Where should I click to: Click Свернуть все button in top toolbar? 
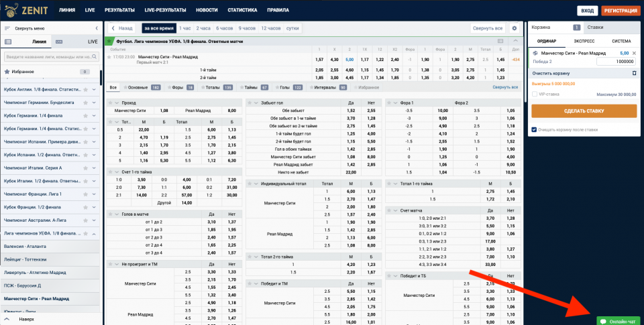488,28
